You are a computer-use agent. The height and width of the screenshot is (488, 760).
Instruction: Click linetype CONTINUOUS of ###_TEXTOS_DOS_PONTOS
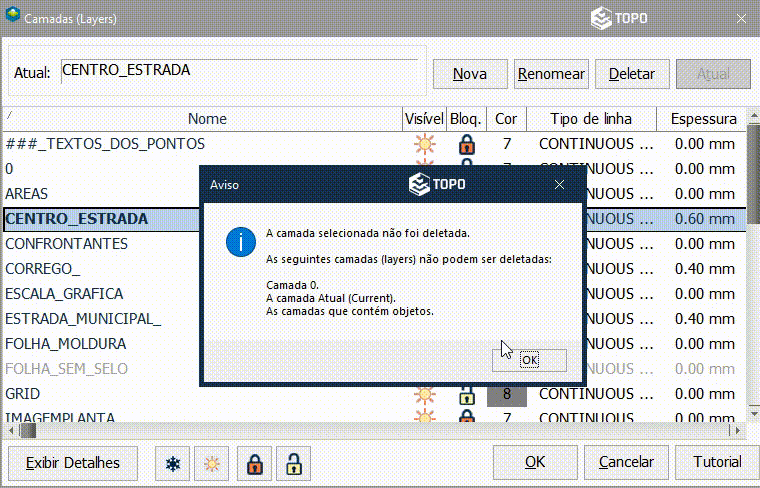(x=596, y=144)
